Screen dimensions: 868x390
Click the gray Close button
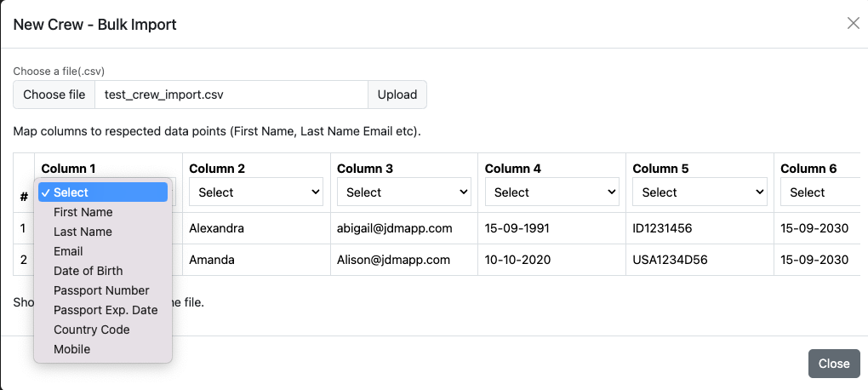[833, 364]
